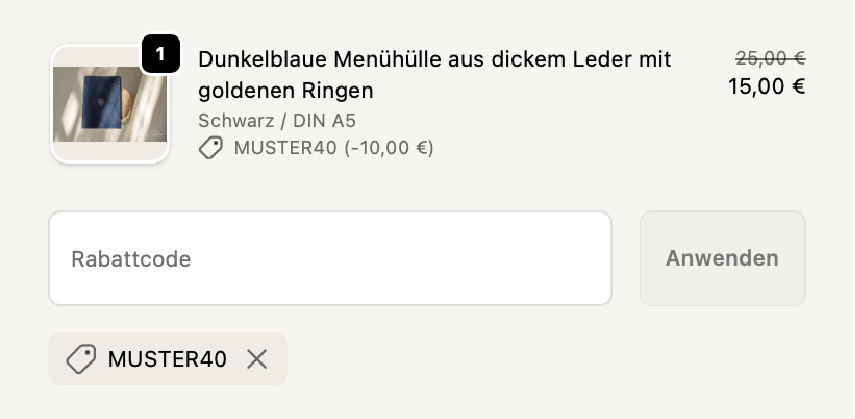Click the crossed-out 25,00 € price

click(770, 58)
